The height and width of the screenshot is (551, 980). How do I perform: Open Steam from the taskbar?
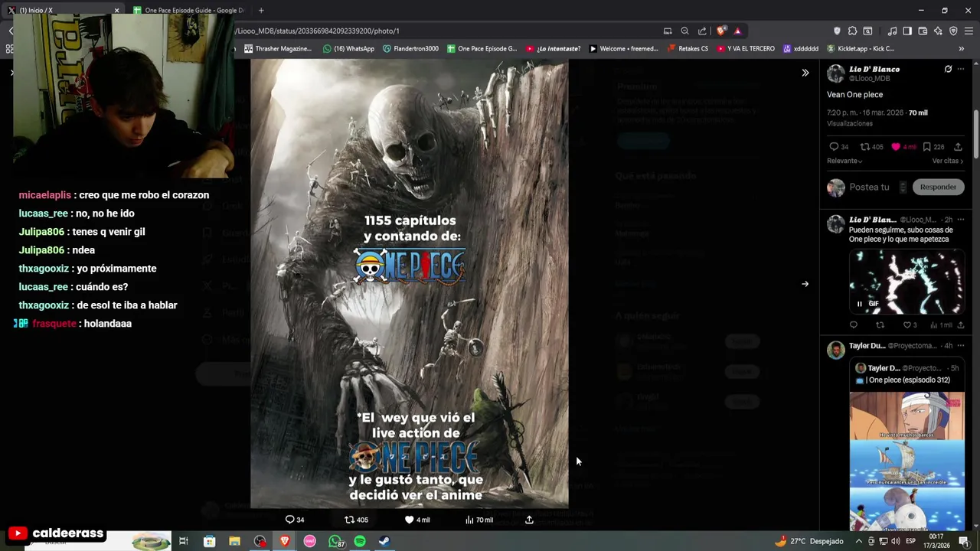384,541
